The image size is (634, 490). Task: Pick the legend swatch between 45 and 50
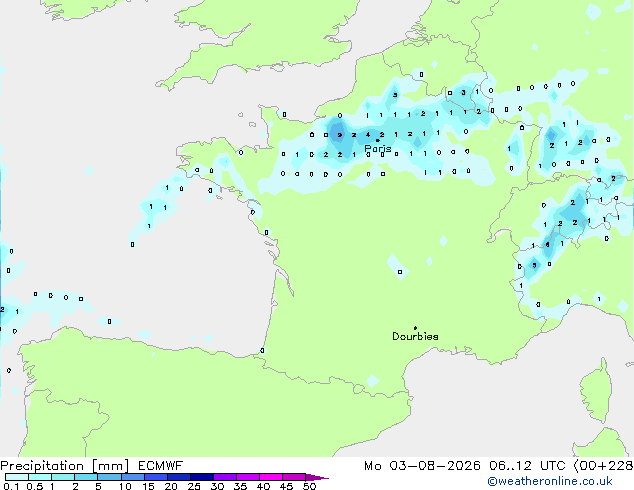pos(294,477)
